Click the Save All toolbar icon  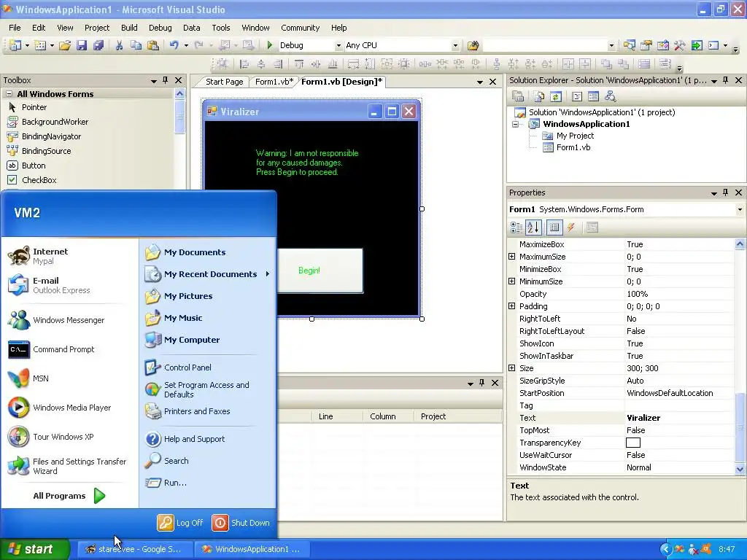tap(98, 45)
